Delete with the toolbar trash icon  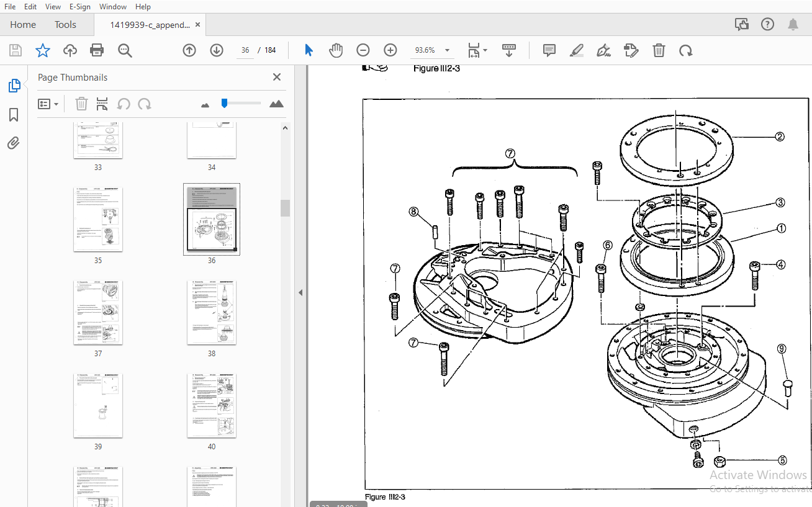pos(659,50)
